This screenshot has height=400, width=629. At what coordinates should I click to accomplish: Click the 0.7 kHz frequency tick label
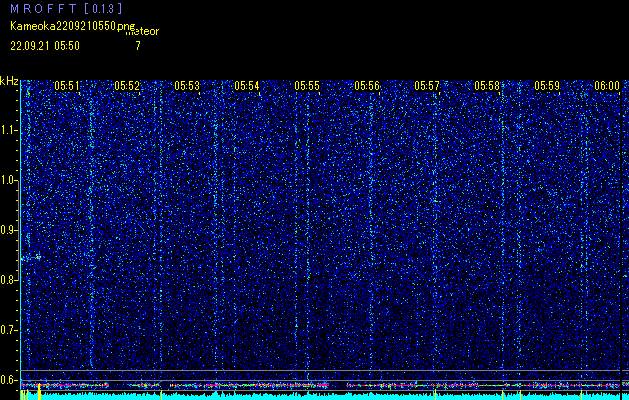8,330
